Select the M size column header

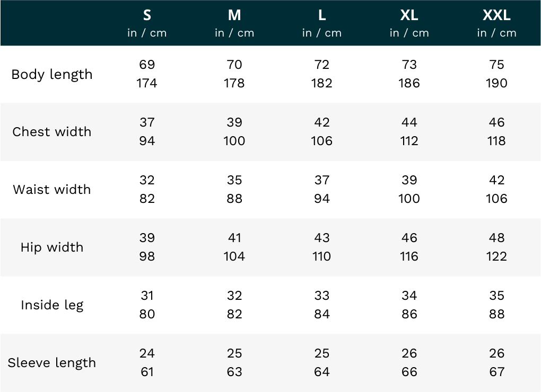tap(234, 16)
